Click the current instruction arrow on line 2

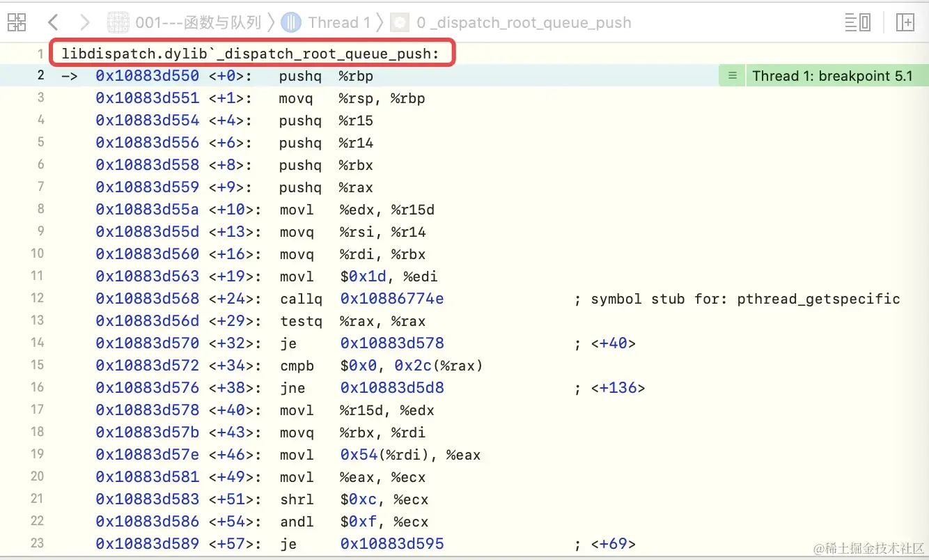click(70, 76)
